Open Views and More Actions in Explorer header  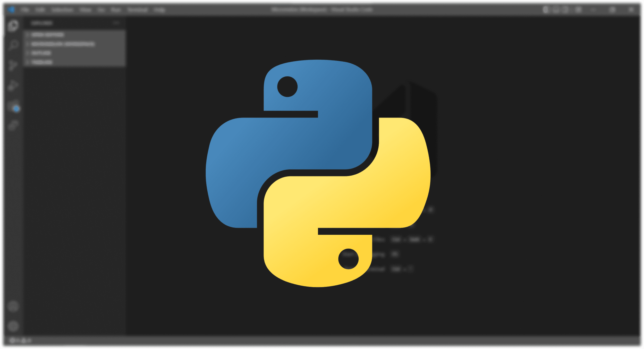click(x=117, y=23)
